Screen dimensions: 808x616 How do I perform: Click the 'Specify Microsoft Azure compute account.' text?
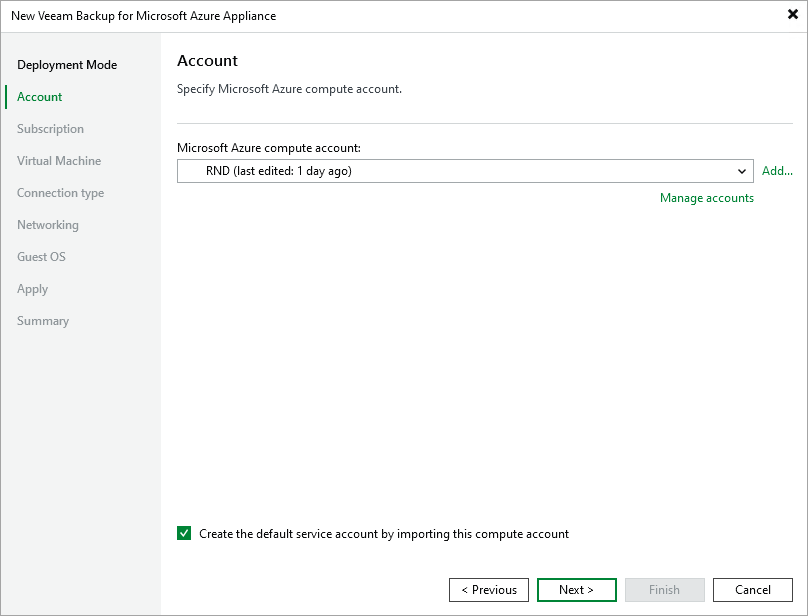(x=289, y=89)
